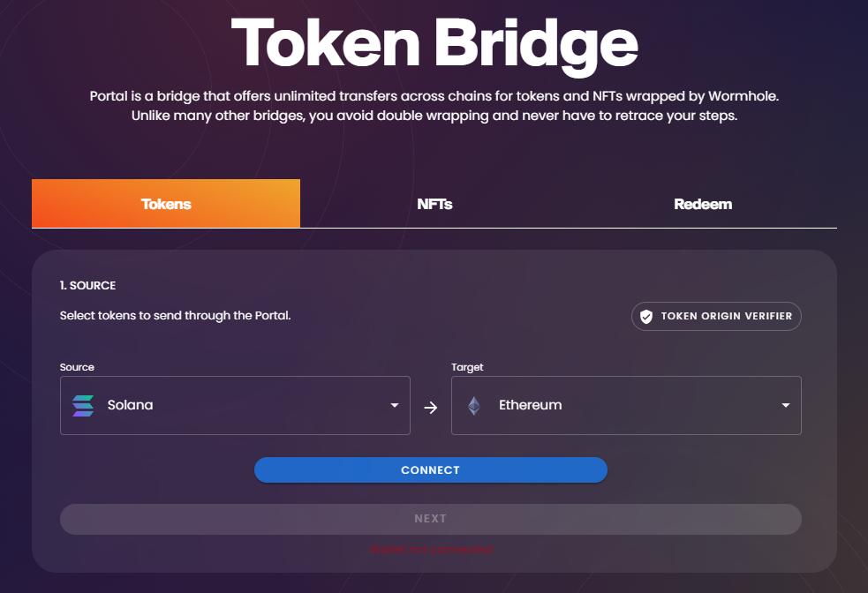This screenshot has height=593, width=868.
Task: Click the Source field label
Action: pos(77,367)
